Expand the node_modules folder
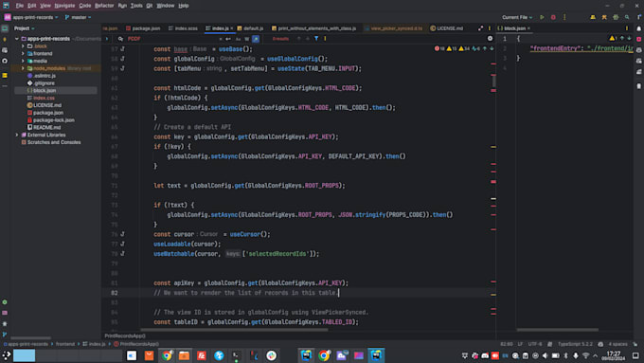The height and width of the screenshot is (363, 644). coord(23,68)
